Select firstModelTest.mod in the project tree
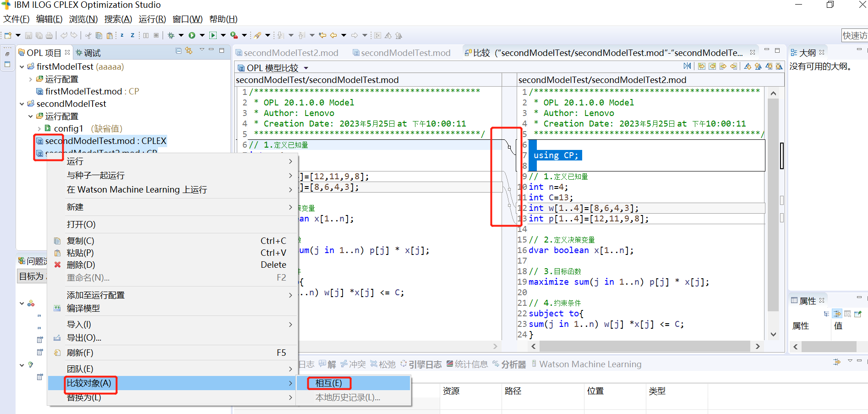Image resolution: width=868 pixels, height=414 pixels. [x=87, y=92]
